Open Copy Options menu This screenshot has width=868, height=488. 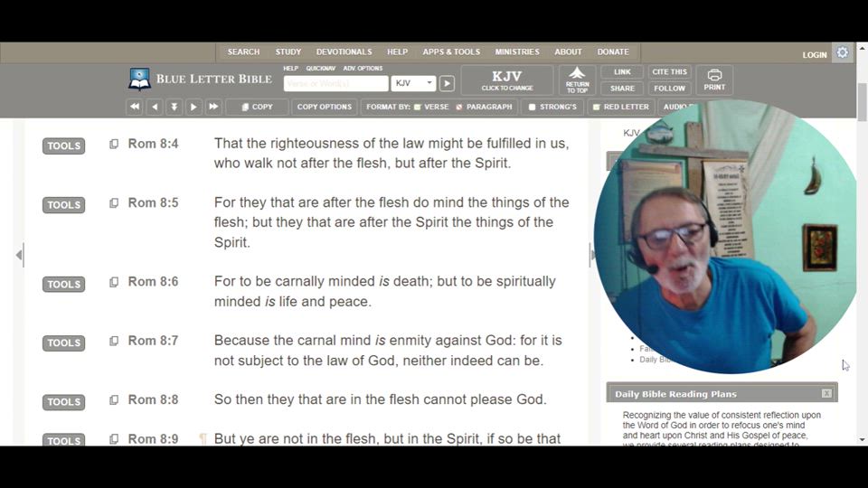(324, 107)
